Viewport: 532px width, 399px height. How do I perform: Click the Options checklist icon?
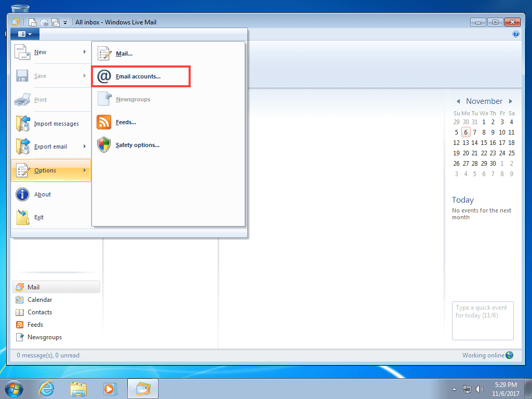click(22, 170)
